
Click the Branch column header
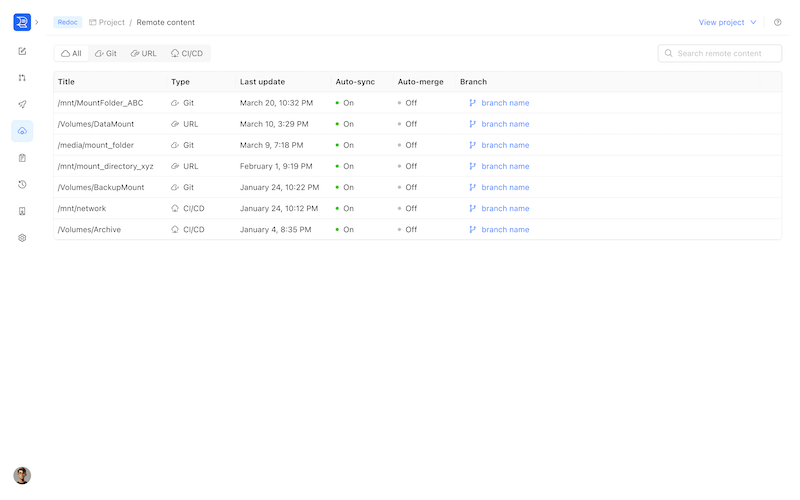coord(473,82)
